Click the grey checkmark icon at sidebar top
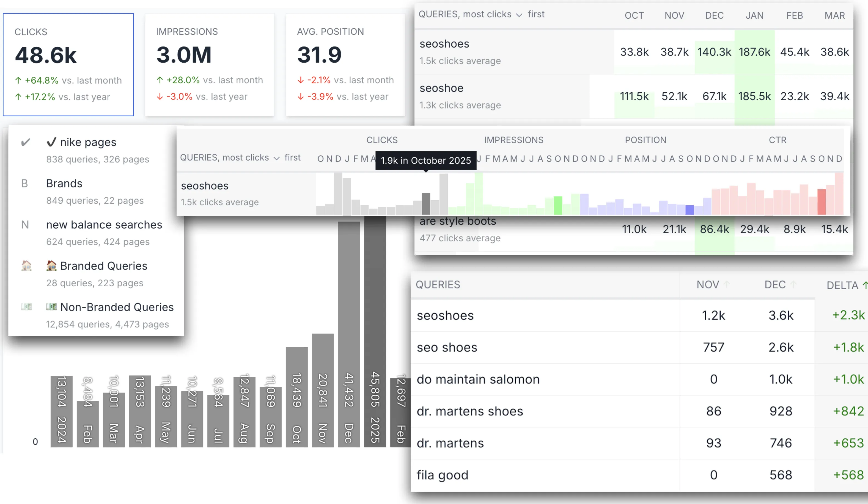Screen dimensions: 868x504 click(x=26, y=142)
